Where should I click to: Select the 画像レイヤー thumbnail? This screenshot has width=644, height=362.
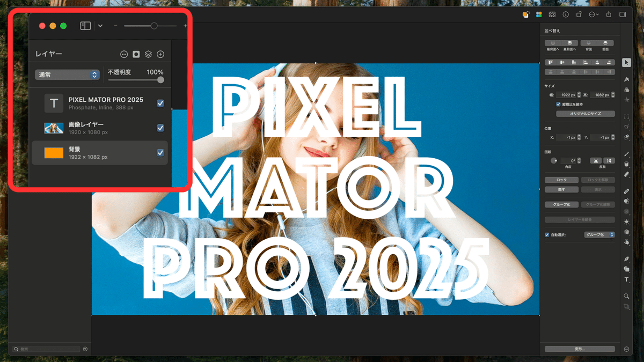click(54, 128)
